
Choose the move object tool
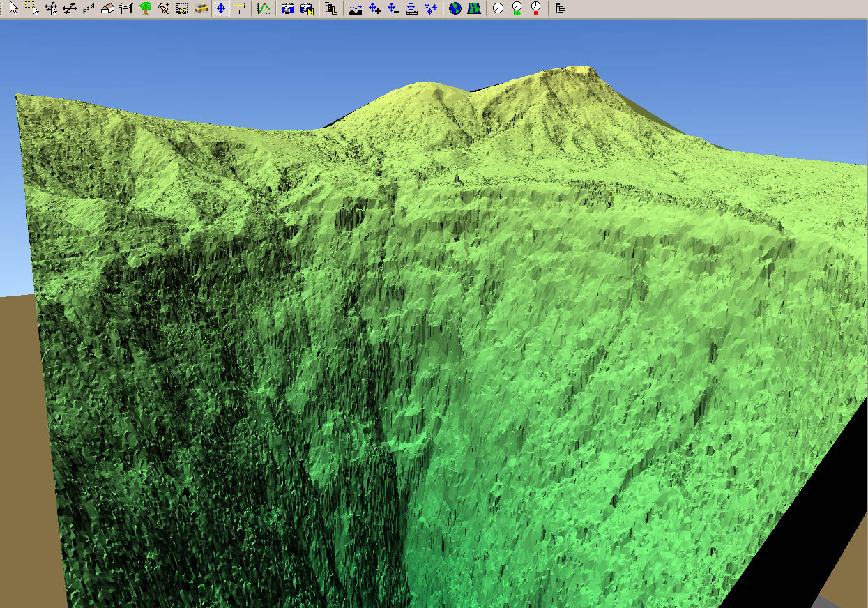[x=51, y=9]
